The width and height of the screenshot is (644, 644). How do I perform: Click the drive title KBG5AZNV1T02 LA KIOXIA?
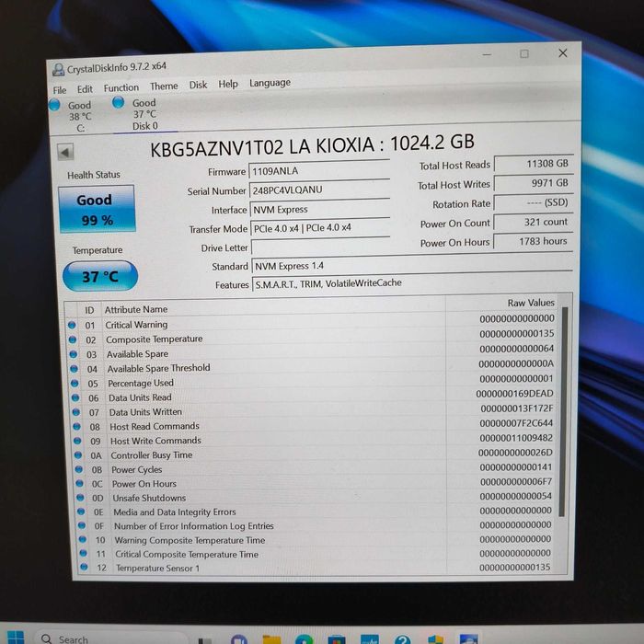click(262, 148)
